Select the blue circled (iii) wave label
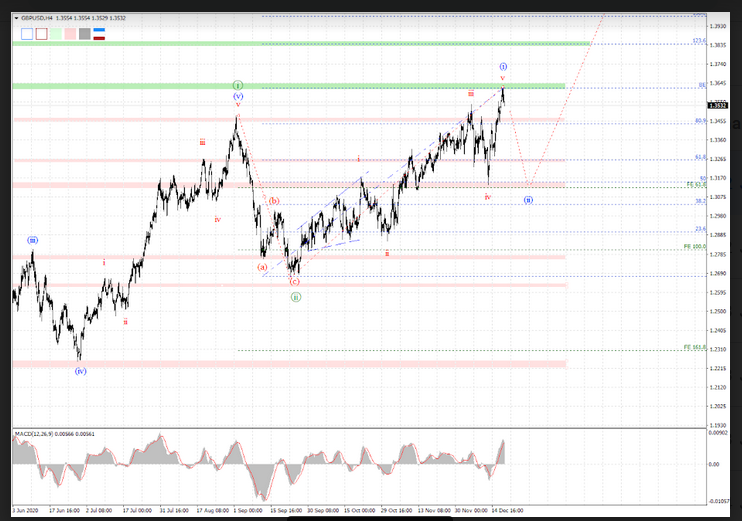742x521 pixels. 33,241
